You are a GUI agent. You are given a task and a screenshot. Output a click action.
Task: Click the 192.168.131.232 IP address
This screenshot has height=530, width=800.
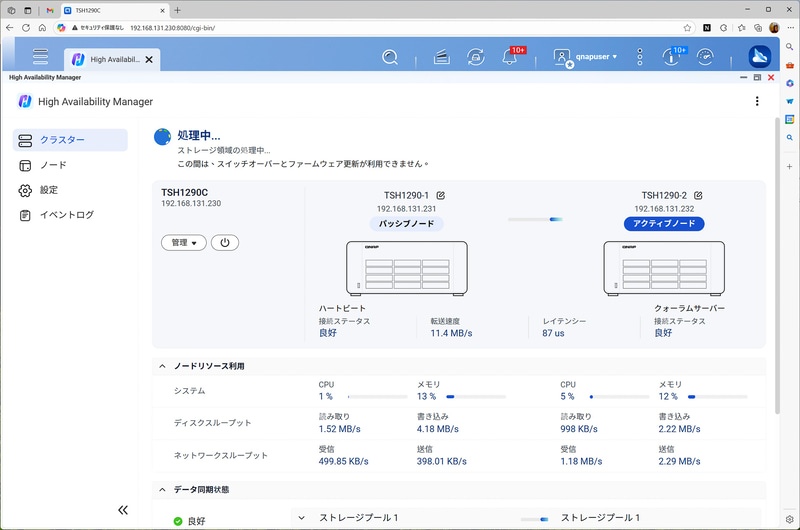664,209
